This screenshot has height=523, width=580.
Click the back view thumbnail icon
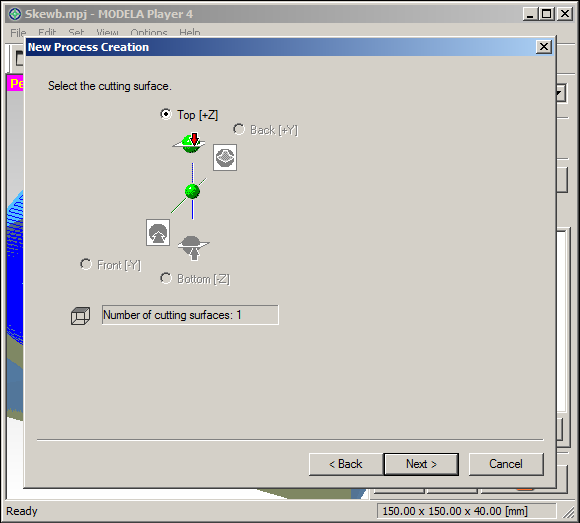[225, 158]
